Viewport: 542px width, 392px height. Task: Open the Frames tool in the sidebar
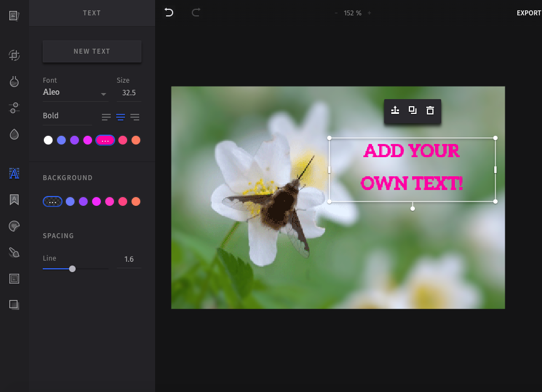pos(14,278)
